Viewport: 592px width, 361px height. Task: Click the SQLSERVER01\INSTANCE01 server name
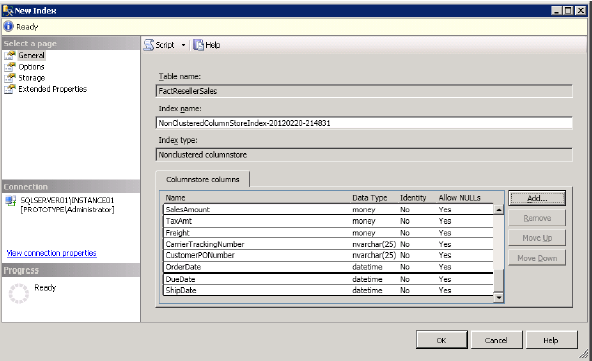[x=67, y=200]
